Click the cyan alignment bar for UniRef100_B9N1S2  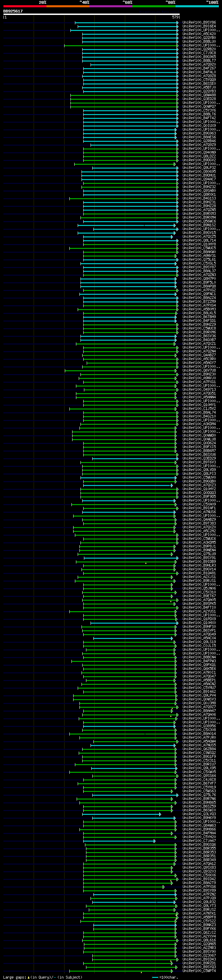(x=127, y=225)
